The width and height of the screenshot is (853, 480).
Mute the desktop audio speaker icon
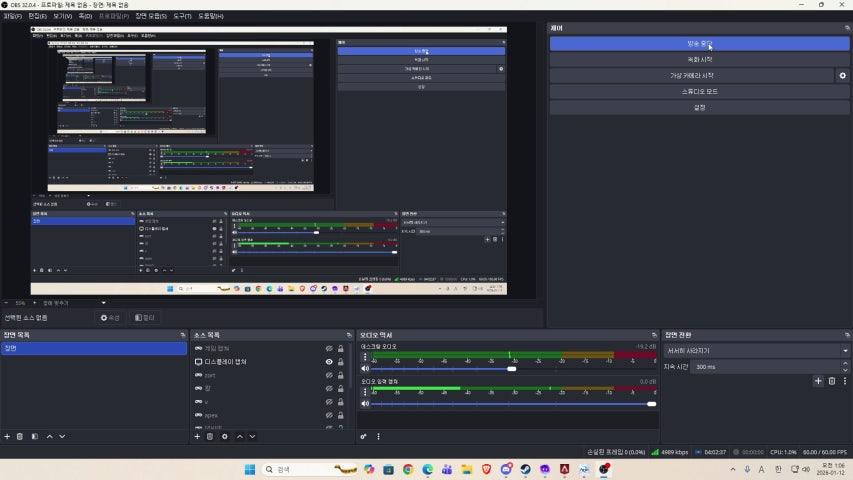click(365, 369)
